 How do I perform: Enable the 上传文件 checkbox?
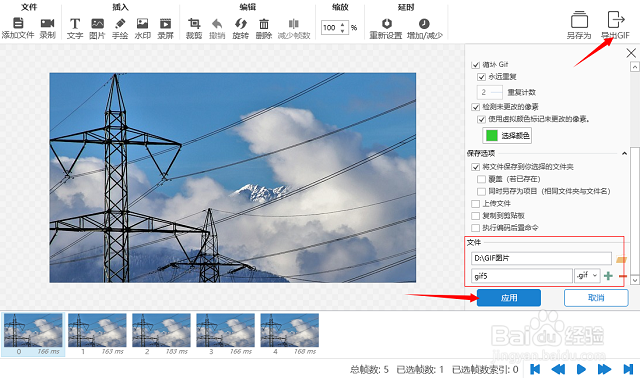tap(475, 204)
